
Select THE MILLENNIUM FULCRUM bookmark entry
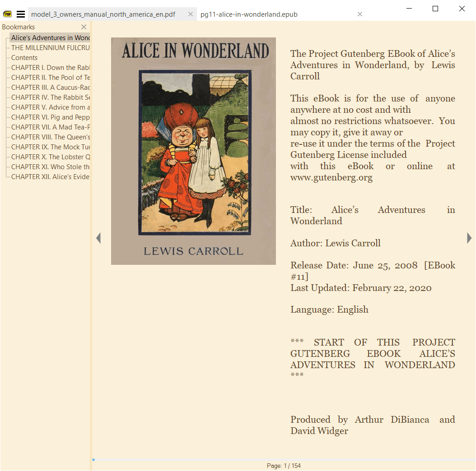[x=51, y=48]
